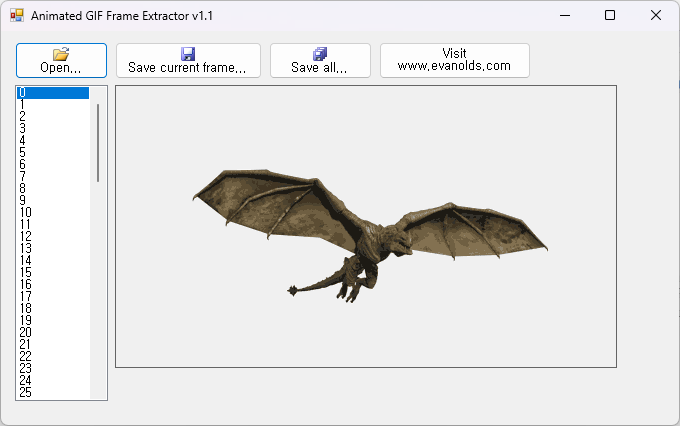Image resolution: width=680 pixels, height=426 pixels.
Task: Select frame 15 in the list
Action: (53, 273)
